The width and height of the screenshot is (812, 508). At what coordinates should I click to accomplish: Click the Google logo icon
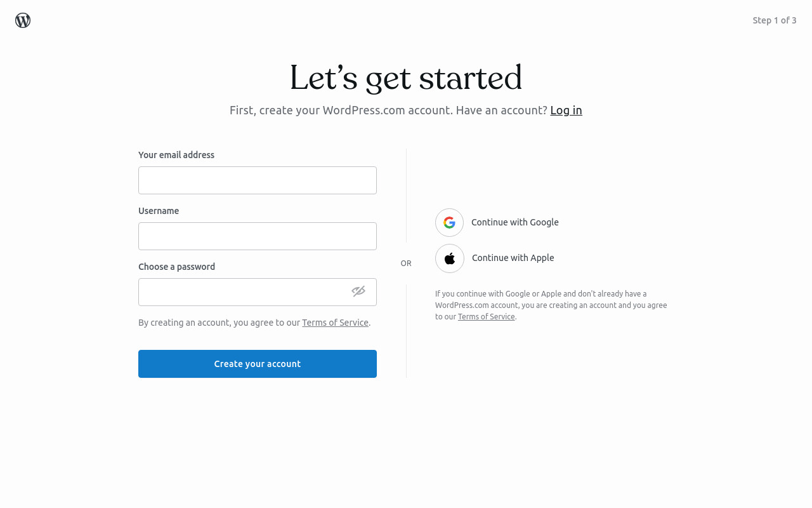click(x=449, y=222)
